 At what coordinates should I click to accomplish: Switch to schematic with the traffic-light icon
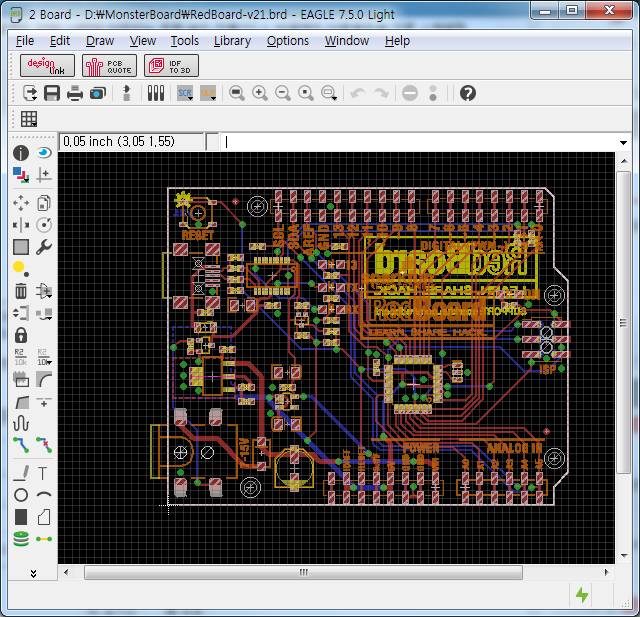(127, 93)
